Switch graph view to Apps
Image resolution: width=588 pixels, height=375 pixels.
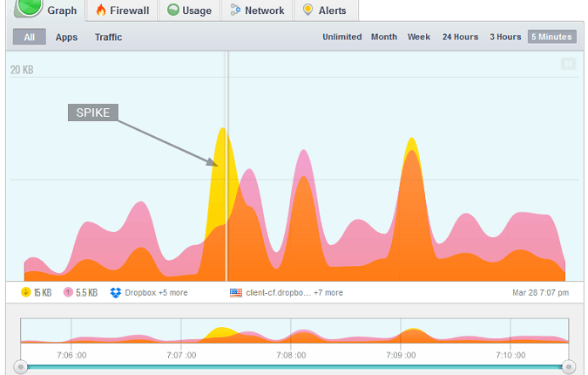click(66, 37)
